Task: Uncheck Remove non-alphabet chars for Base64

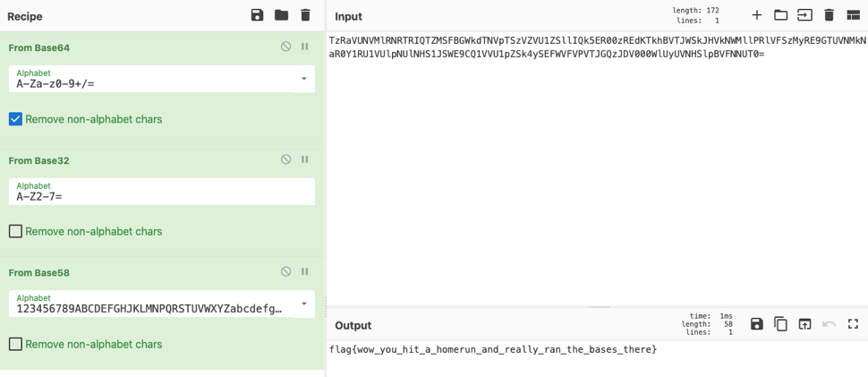Action: (x=15, y=119)
